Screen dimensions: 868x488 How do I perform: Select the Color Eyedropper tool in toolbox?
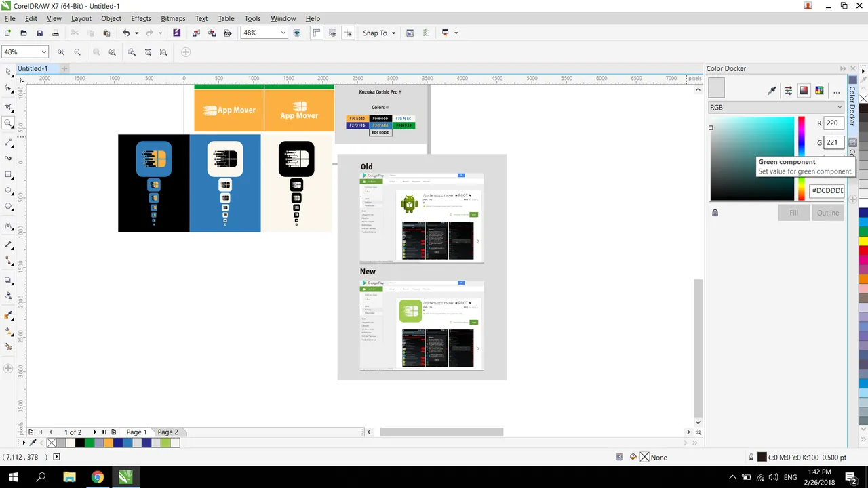8,315
